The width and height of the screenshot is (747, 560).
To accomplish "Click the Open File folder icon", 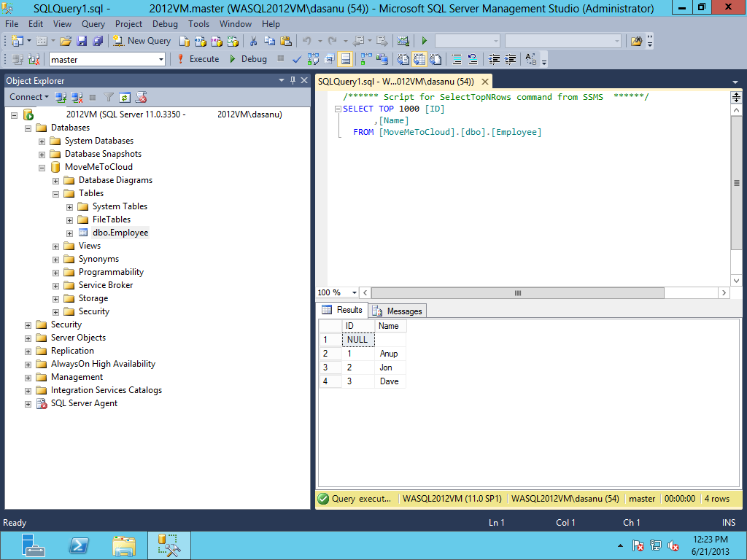I will click(x=66, y=41).
